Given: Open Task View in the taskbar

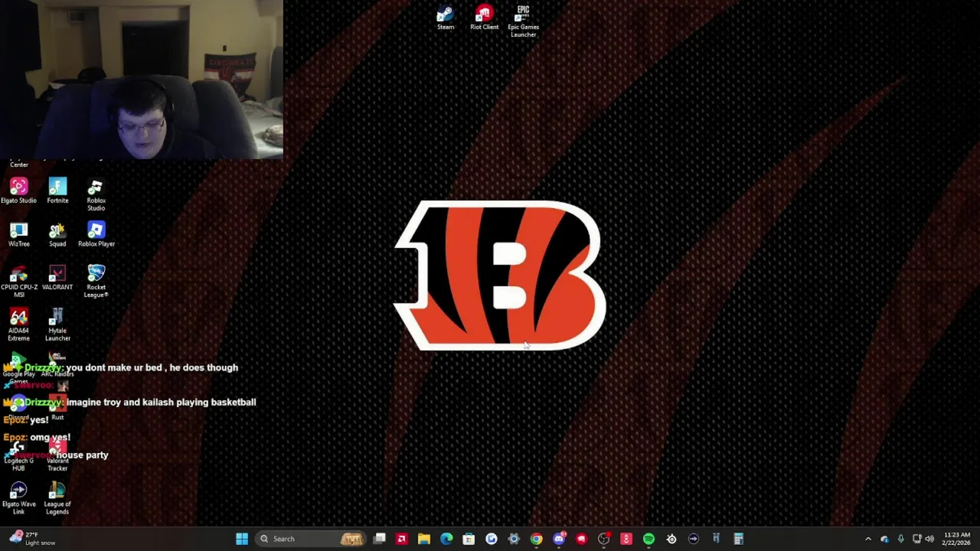Looking at the screenshot, I should [x=379, y=539].
